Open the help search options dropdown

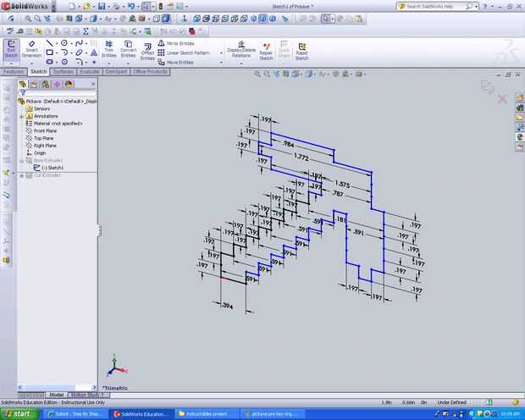[476, 7]
